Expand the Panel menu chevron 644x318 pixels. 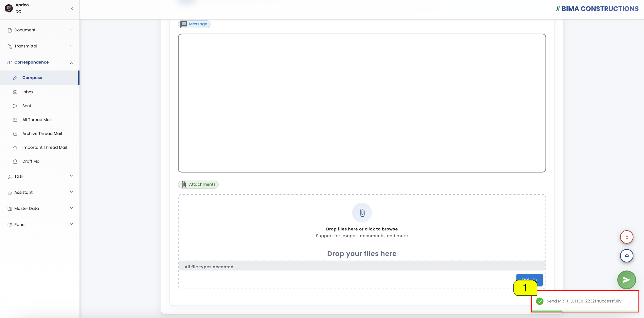tap(71, 224)
